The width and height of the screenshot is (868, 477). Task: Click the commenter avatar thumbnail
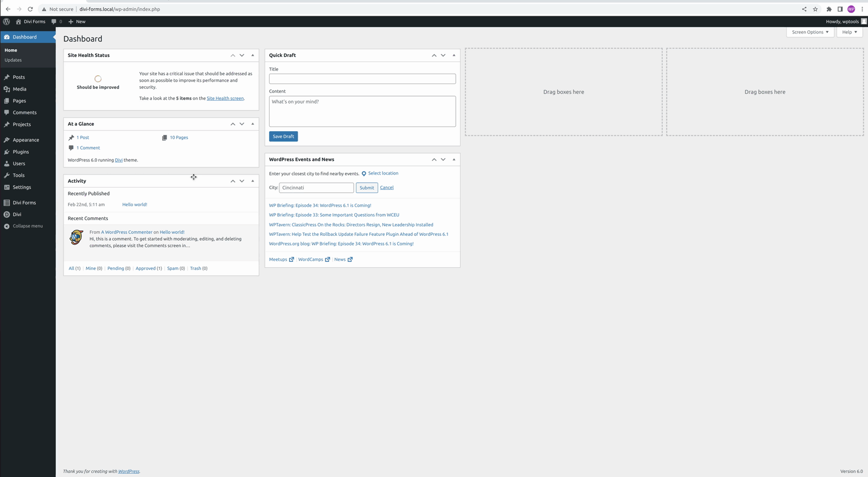(x=76, y=237)
